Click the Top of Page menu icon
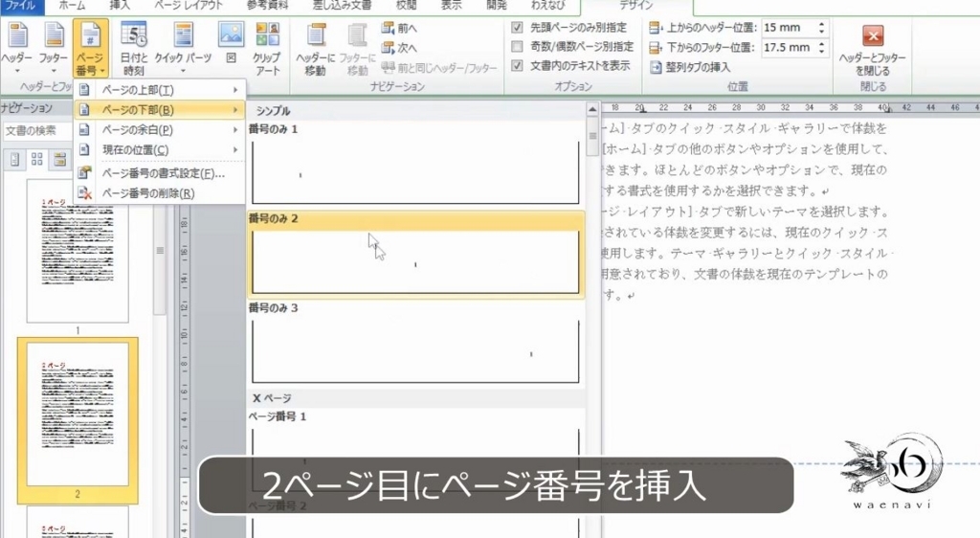980x538 pixels. coord(84,90)
